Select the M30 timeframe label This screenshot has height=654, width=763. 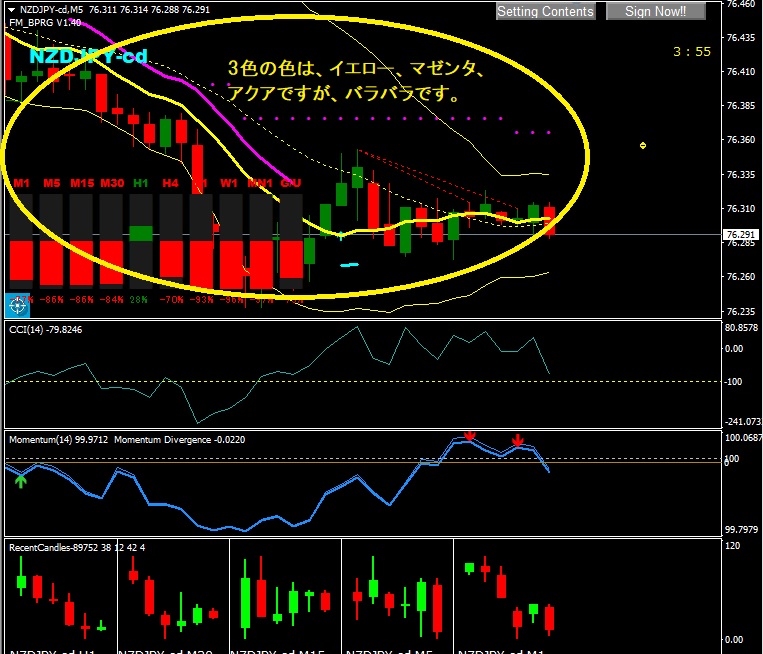pos(112,183)
